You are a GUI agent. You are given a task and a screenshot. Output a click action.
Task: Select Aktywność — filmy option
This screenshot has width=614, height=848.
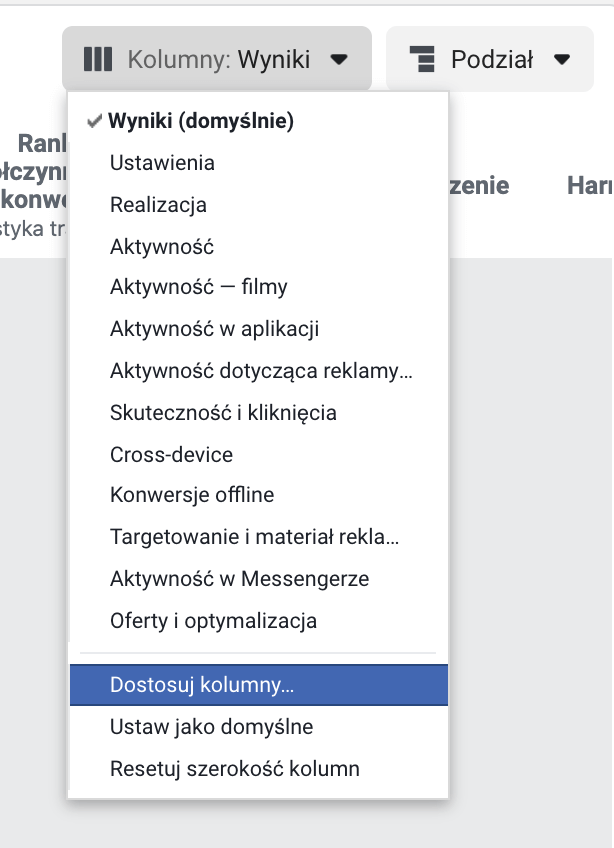[x=198, y=288]
